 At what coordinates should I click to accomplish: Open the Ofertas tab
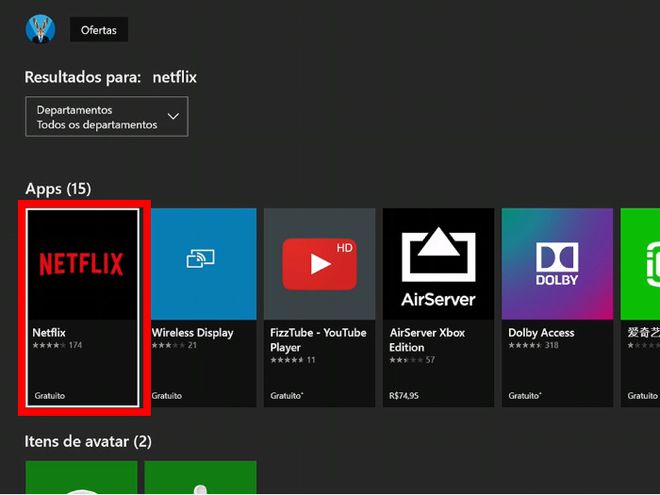coord(99,30)
